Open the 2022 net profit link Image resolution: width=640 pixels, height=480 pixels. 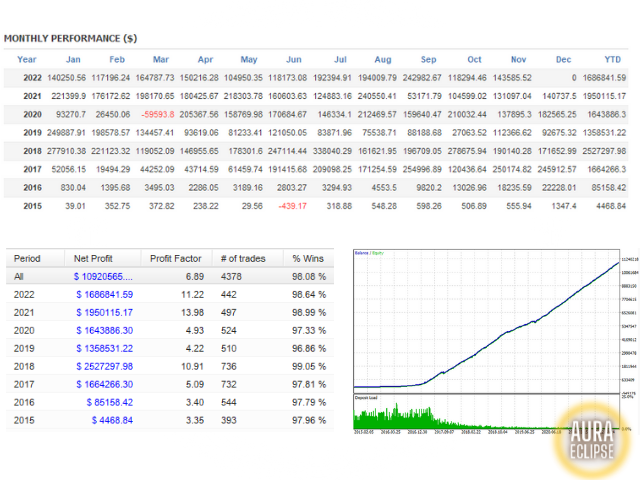point(104,294)
